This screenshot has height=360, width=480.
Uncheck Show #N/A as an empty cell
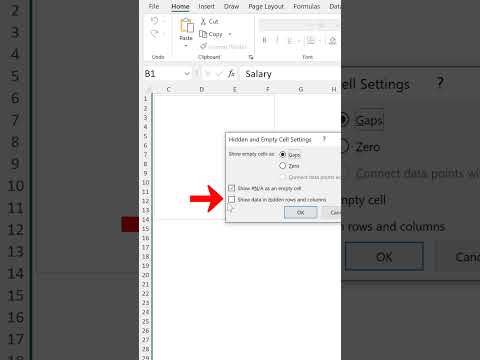click(x=232, y=188)
